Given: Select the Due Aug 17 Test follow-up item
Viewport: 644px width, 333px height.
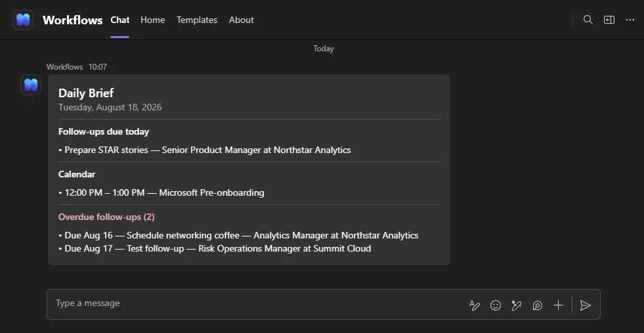Looking at the screenshot, I should 215,249.
